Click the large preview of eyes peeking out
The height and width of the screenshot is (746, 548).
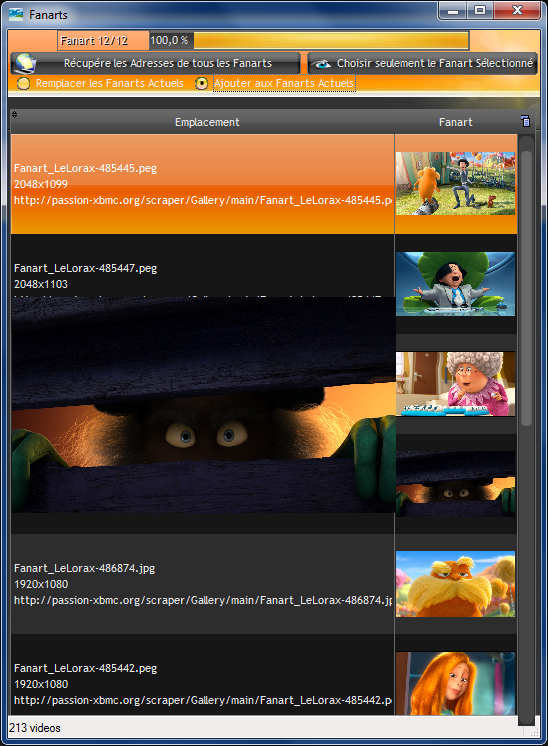[x=204, y=405]
